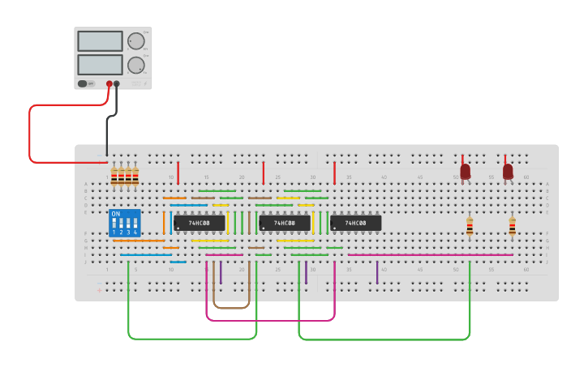Select the purple jumper wire at column 38
The image size is (588, 367).
(x=377, y=272)
